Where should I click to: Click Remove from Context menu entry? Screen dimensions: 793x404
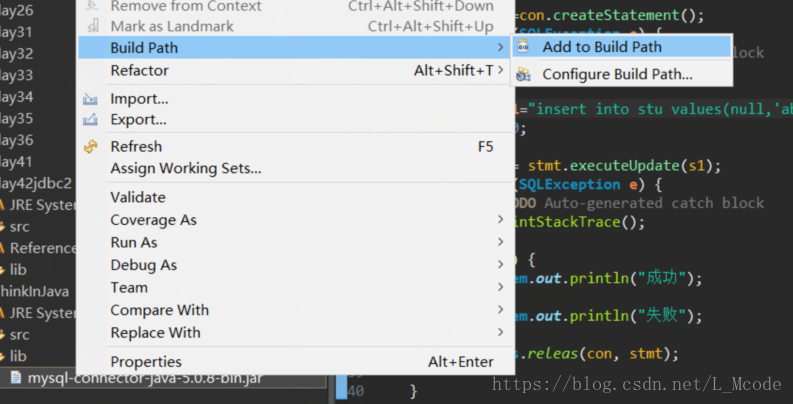(295, 6)
